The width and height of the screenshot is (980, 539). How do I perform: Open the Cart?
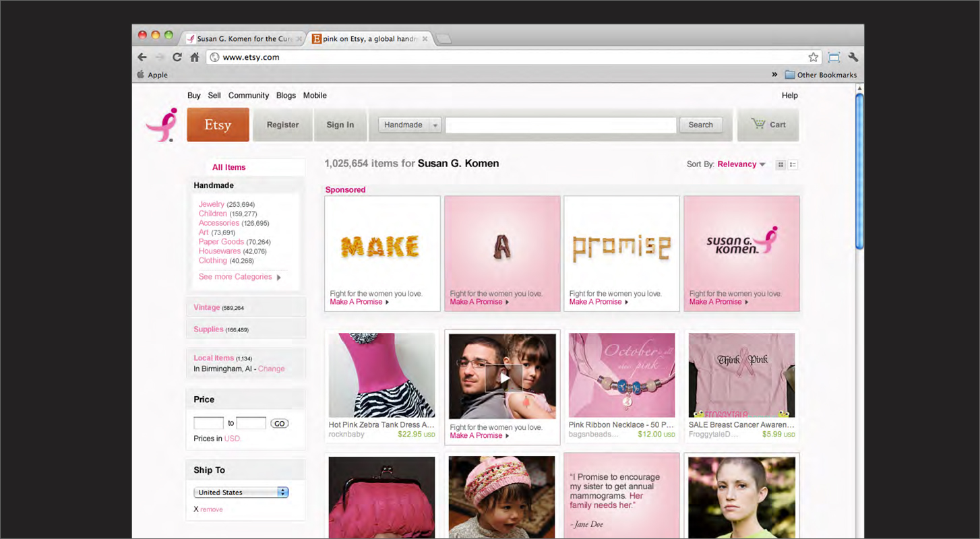pyautogui.click(x=768, y=125)
